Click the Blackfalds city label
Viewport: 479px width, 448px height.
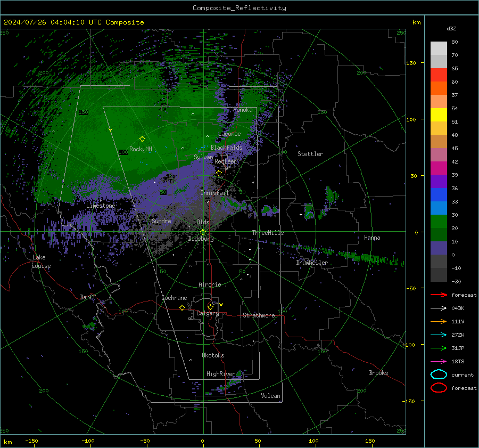pos(226,148)
